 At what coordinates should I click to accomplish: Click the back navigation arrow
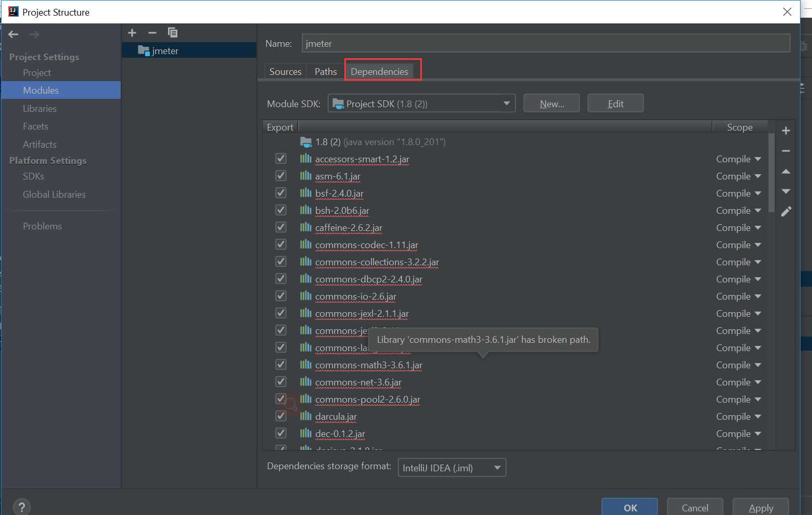click(14, 34)
